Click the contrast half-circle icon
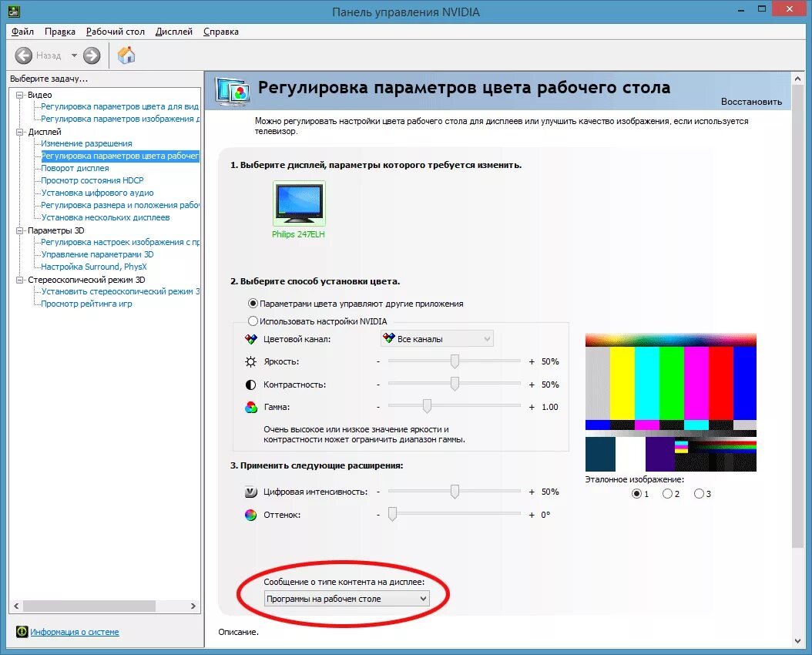 click(x=250, y=385)
